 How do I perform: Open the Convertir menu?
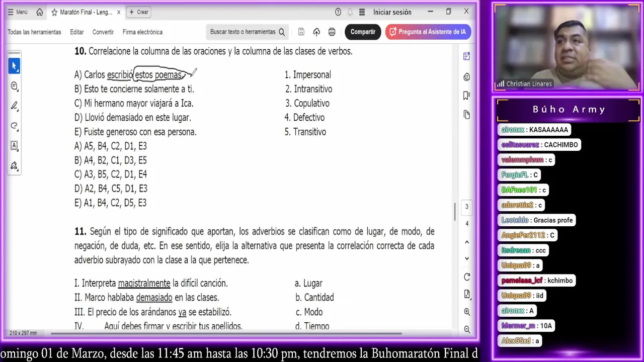click(x=103, y=32)
